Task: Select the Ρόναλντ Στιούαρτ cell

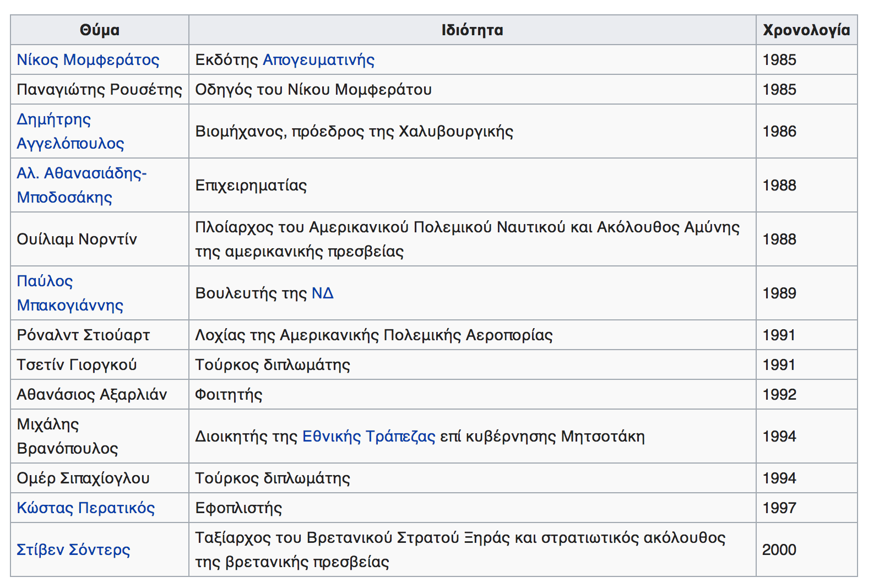Action: coord(83,335)
